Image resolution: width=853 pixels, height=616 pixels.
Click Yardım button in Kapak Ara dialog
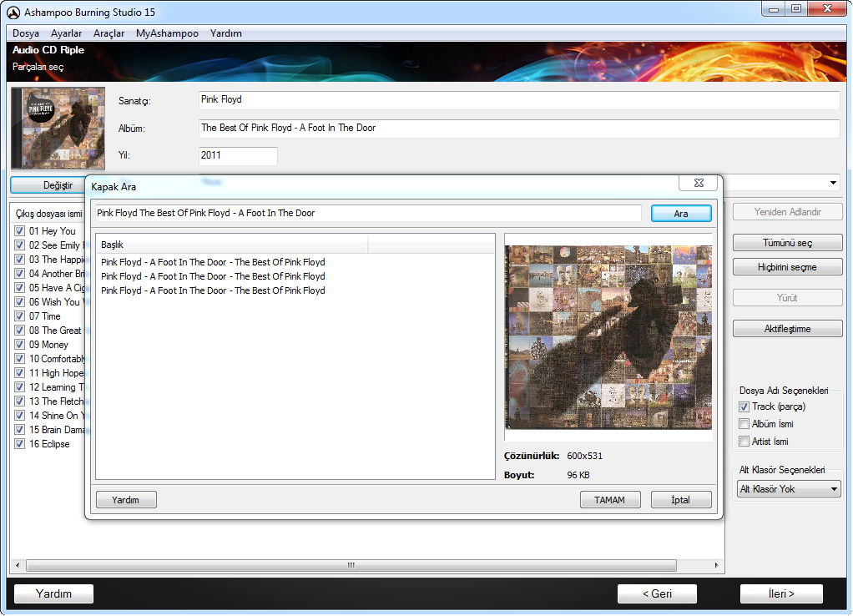tap(126, 499)
